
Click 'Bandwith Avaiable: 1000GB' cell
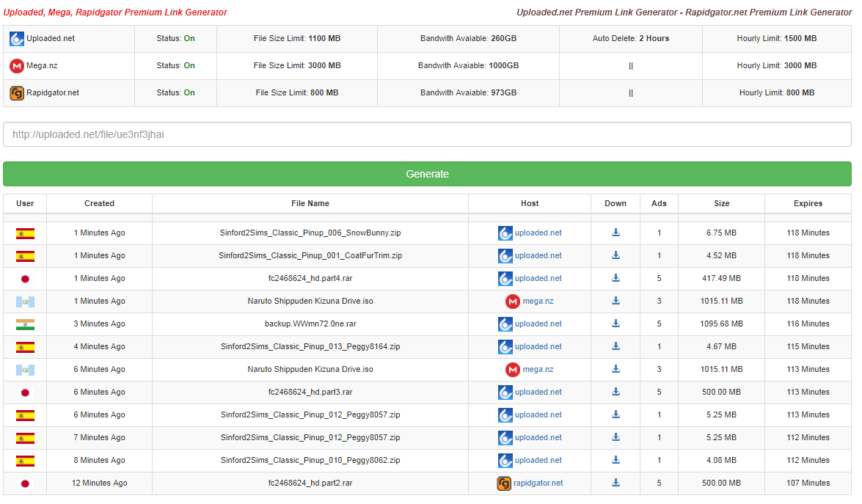468,65
